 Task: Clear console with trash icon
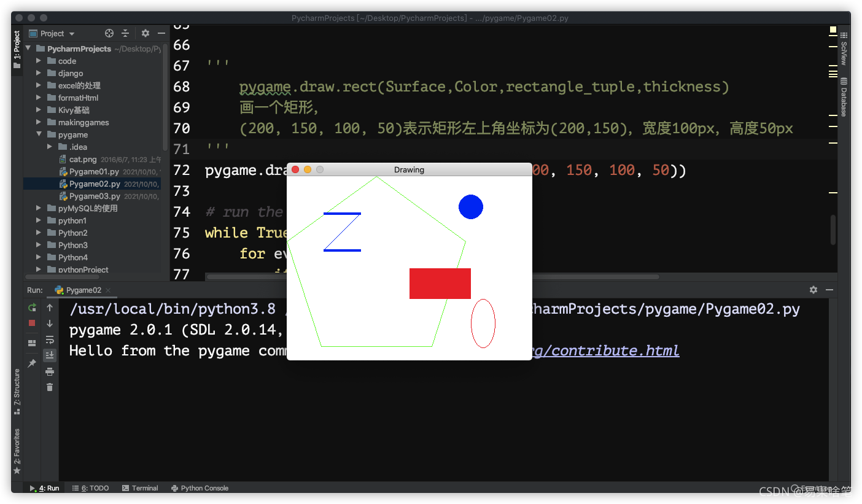click(x=50, y=387)
